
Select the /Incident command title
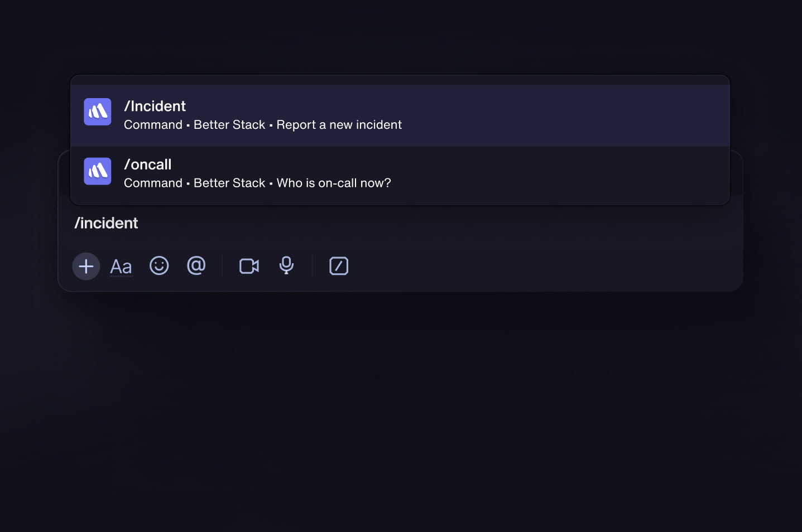(x=155, y=106)
